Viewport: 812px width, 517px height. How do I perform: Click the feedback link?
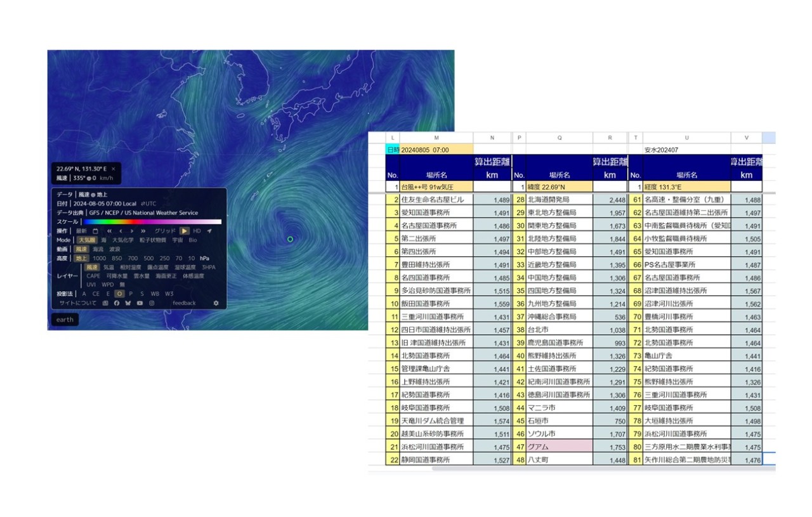[x=185, y=303]
